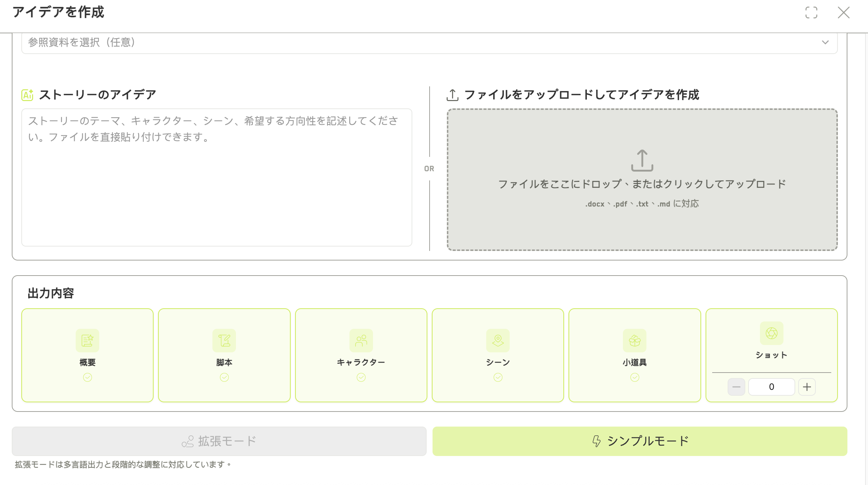
Task: Decrease the shot count with minus button
Action: (x=736, y=387)
